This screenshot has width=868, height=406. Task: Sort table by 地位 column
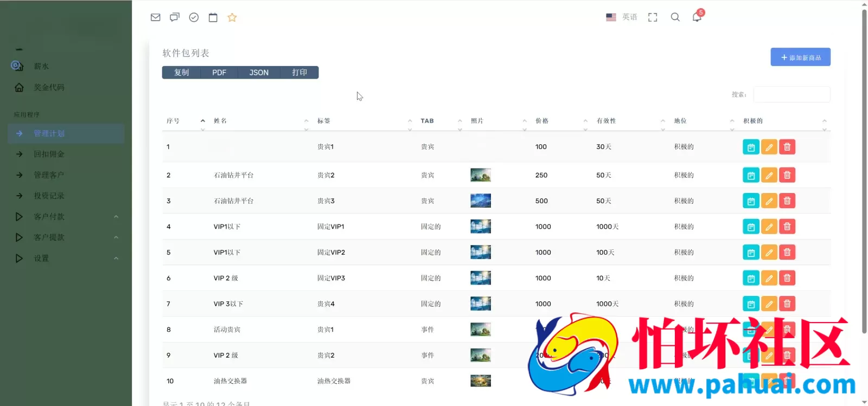(x=704, y=121)
